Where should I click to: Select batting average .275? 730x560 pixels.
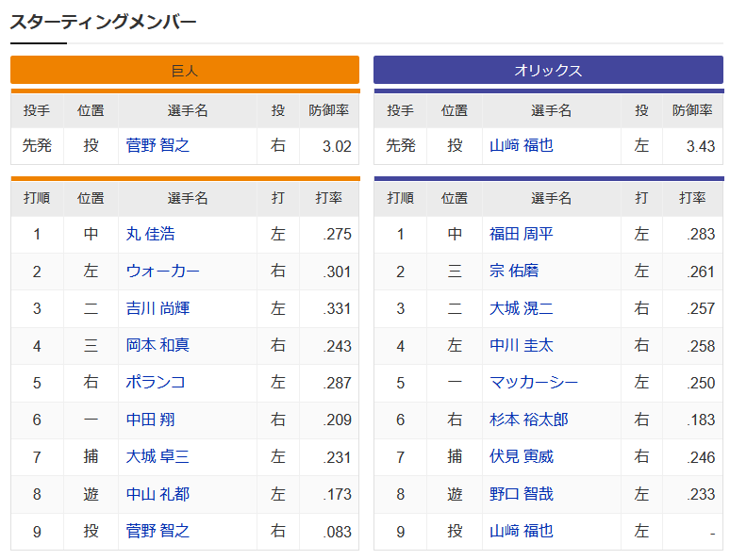click(x=337, y=234)
